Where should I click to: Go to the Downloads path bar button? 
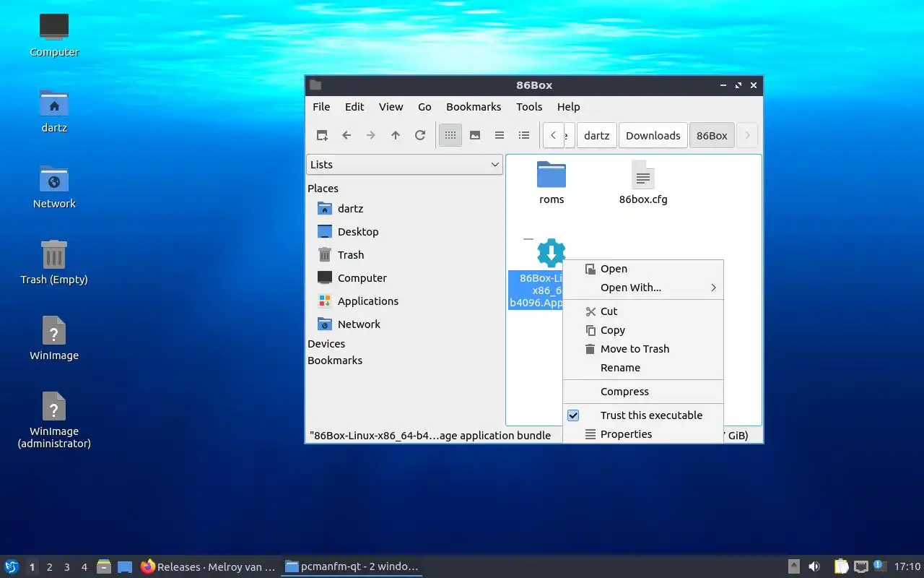(653, 135)
